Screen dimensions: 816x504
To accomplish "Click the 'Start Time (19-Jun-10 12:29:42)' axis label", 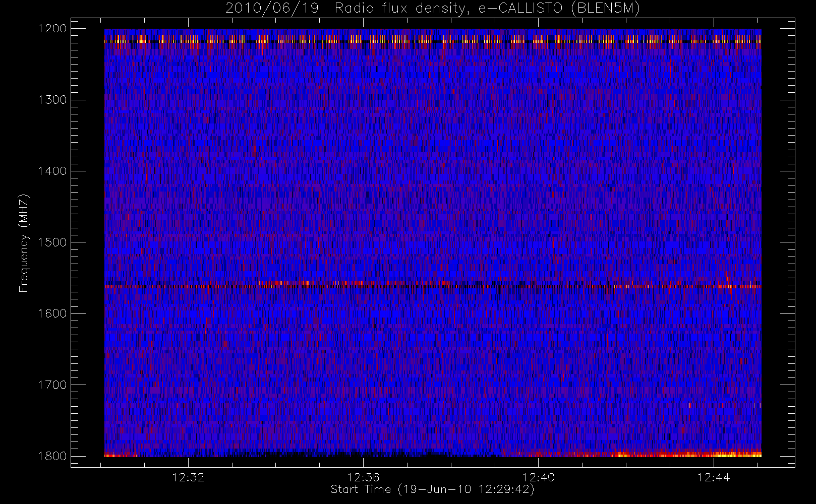I will tap(433, 489).
